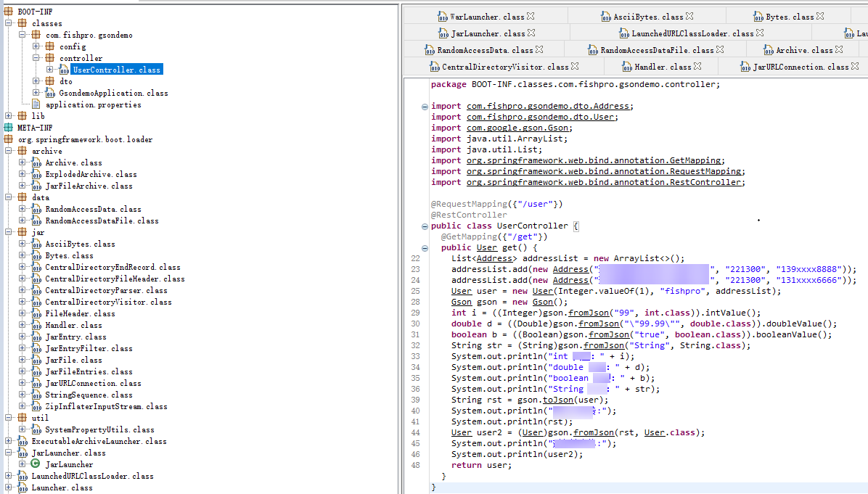Close the AsciiBytes.class tab
This screenshot has height=494, width=868.
[x=689, y=16]
